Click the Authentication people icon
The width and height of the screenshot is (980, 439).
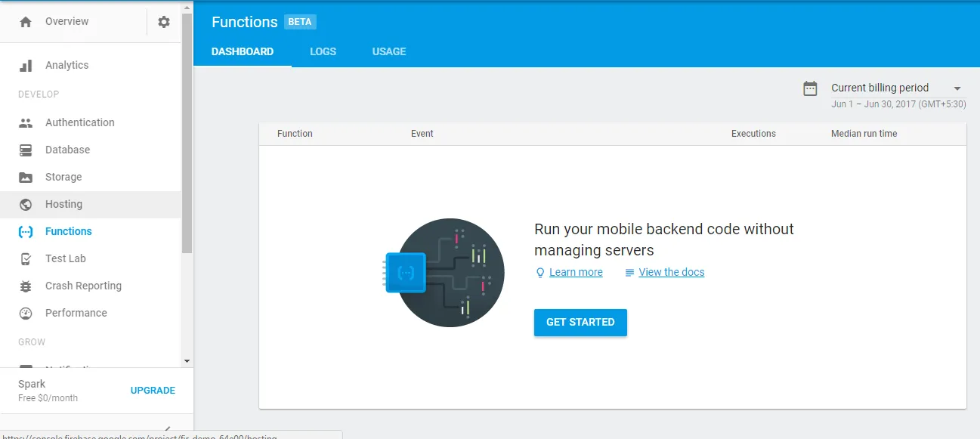[x=26, y=122]
